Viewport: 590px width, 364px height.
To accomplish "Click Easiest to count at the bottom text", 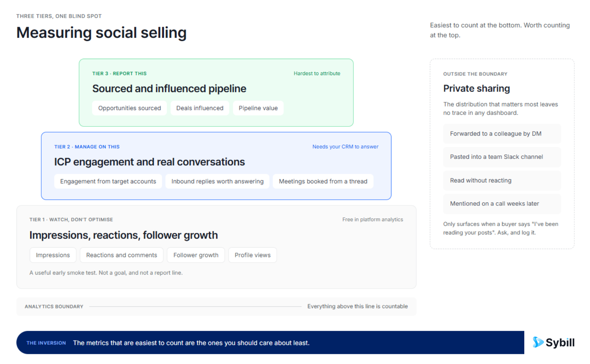I will point(500,30).
